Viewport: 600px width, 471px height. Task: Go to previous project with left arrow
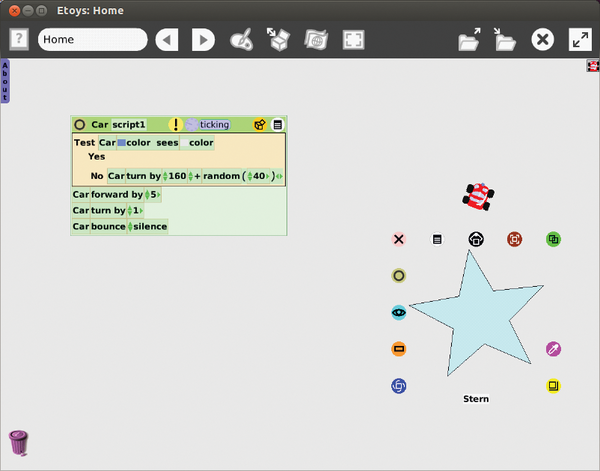167,39
